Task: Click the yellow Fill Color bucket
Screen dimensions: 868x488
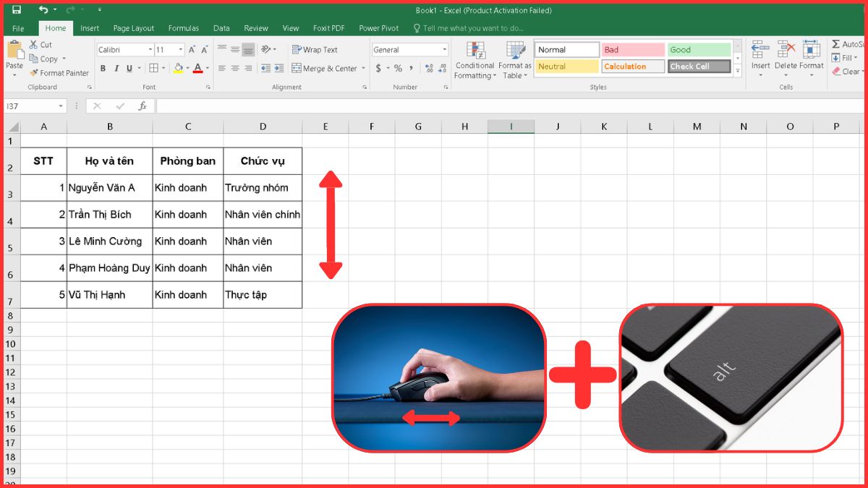Action: tap(178, 69)
